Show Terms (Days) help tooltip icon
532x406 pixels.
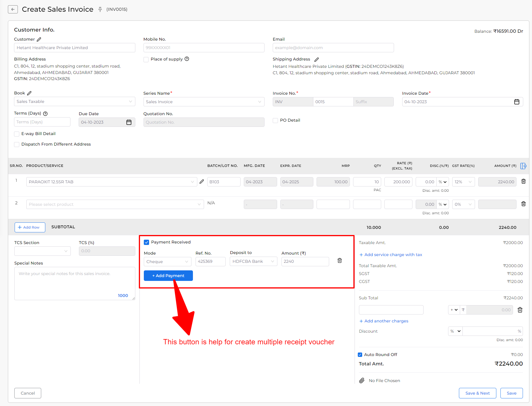(x=45, y=113)
